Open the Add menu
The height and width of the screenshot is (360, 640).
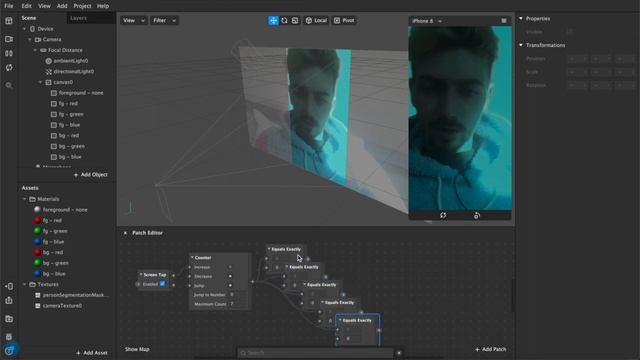coord(62,6)
